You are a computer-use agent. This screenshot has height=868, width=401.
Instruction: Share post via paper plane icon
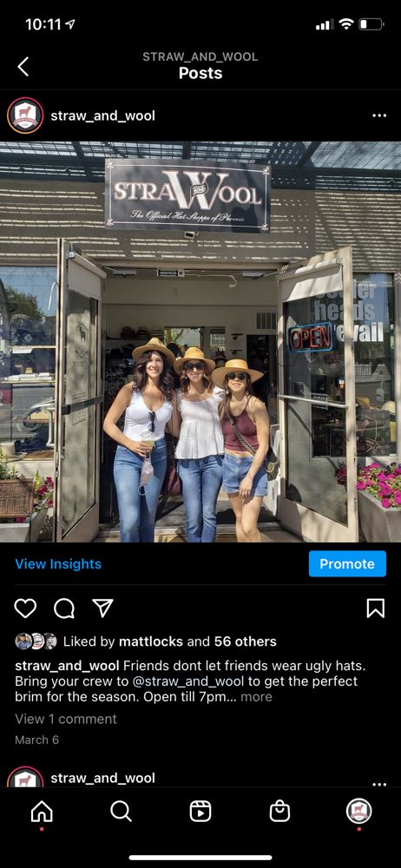coord(102,608)
